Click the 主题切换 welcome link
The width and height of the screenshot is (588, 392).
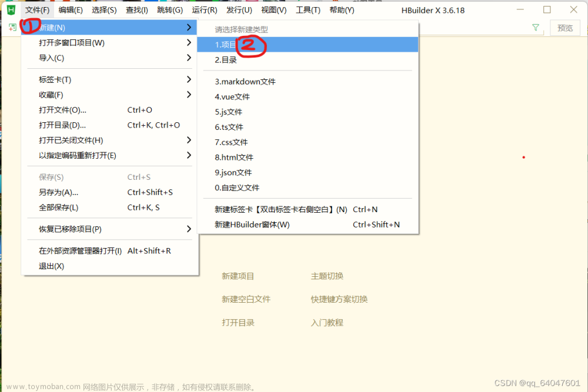(327, 276)
